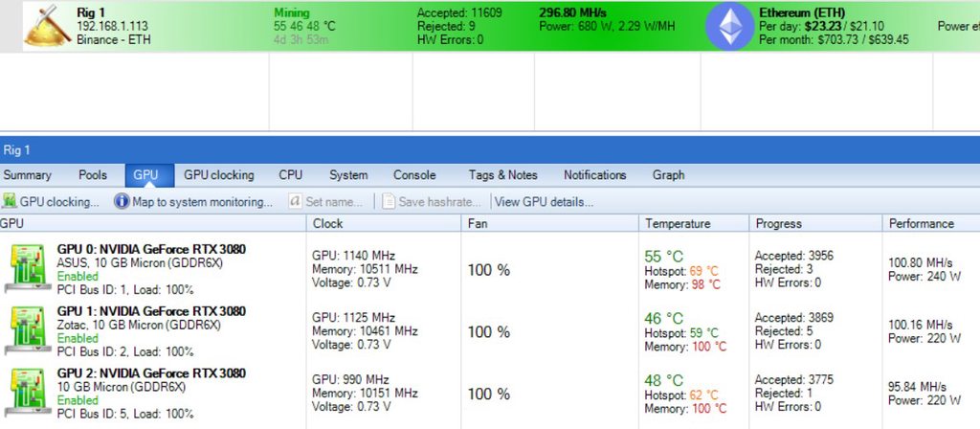Show the Console tab
Screen dimensions: 980x429
(x=414, y=175)
